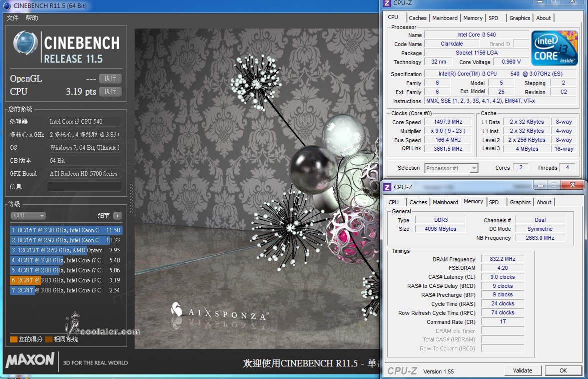Click the Validate button in CPU-Z
This screenshot has width=588, height=379.
tap(523, 370)
